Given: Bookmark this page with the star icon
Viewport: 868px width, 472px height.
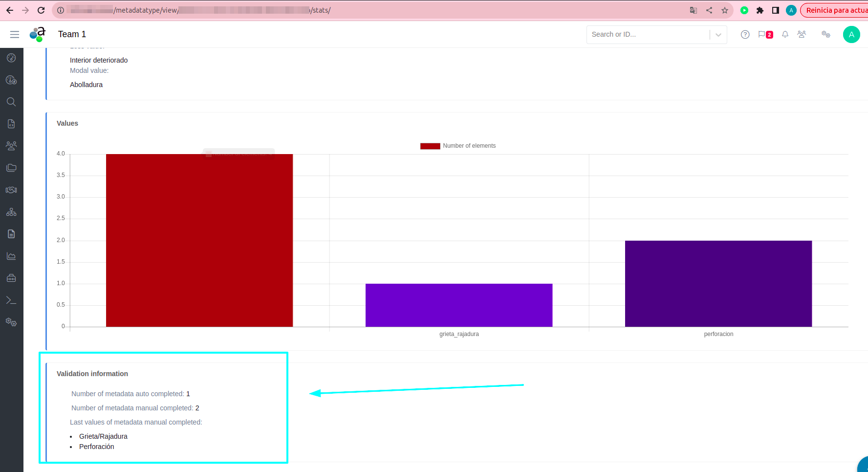Looking at the screenshot, I should [x=725, y=10].
